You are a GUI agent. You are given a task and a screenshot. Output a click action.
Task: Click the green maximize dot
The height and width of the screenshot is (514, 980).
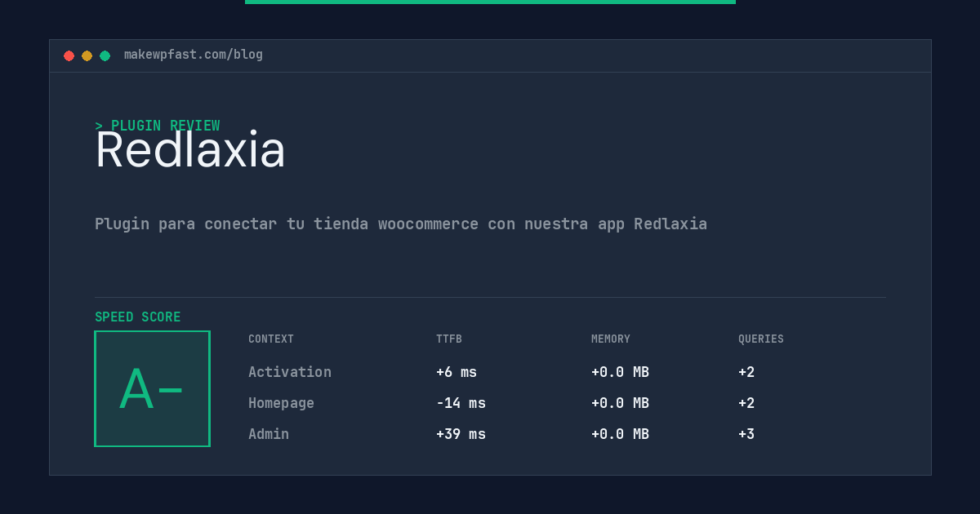[105, 55]
